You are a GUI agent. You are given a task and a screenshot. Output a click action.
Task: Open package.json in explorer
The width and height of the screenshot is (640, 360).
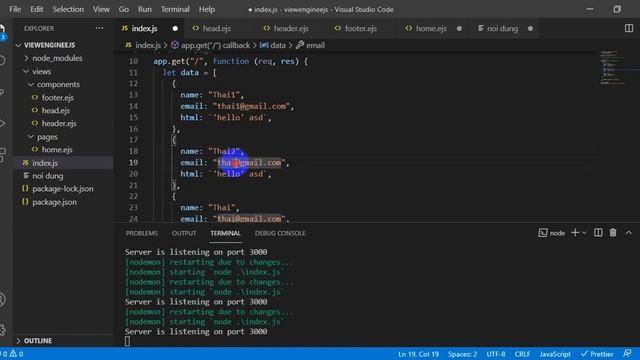(x=54, y=202)
